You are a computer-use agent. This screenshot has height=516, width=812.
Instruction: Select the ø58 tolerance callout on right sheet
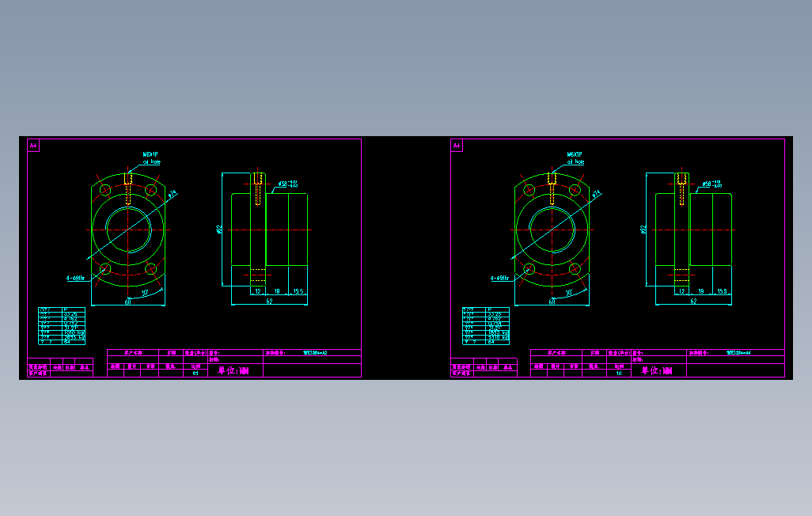click(x=712, y=184)
